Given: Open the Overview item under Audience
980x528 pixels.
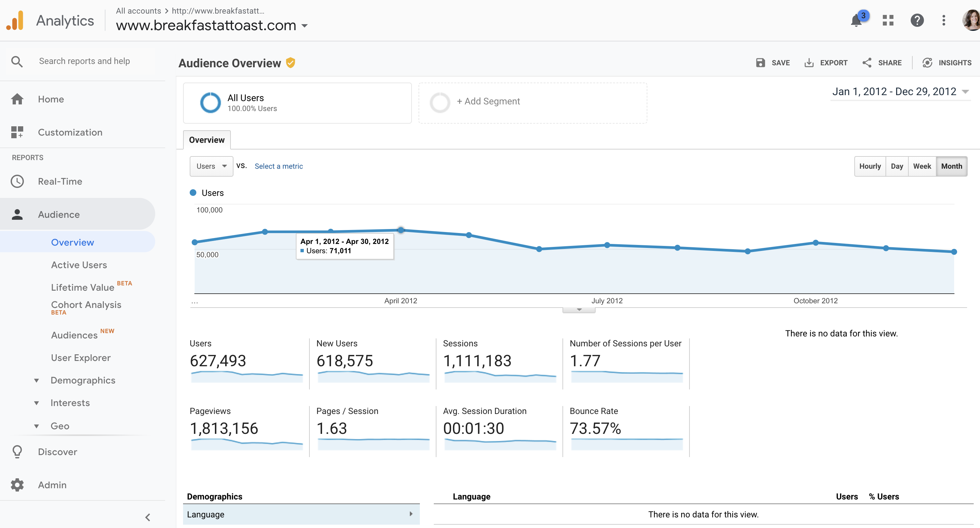Looking at the screenshot, I should pos(72,242).
